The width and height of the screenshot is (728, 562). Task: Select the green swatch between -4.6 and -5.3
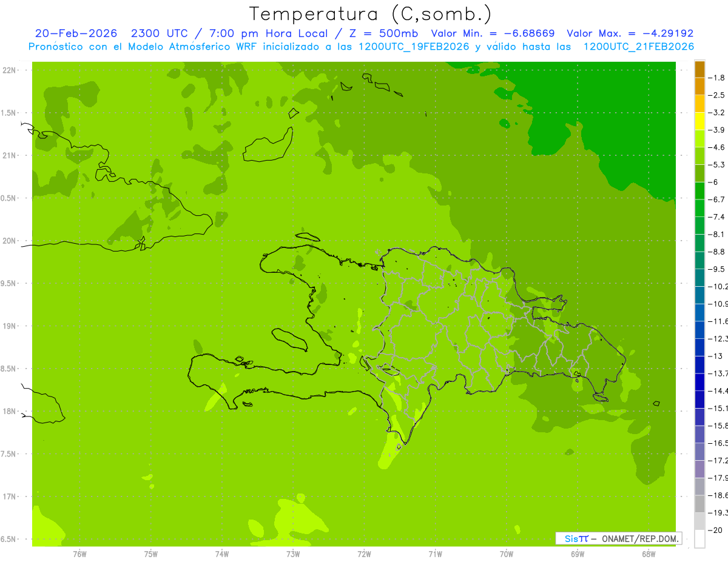(x=699, y=156)
